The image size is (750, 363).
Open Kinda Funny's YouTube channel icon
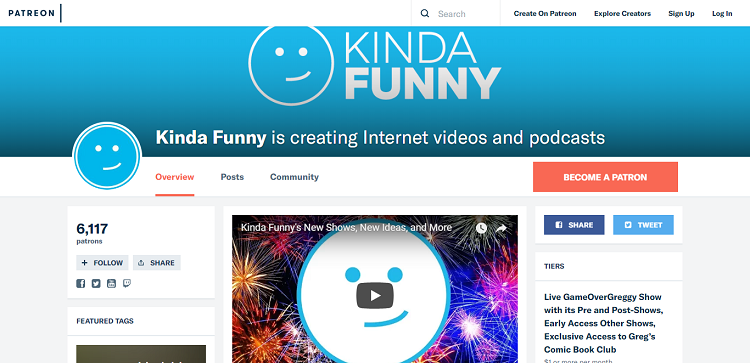coord(111,283)
